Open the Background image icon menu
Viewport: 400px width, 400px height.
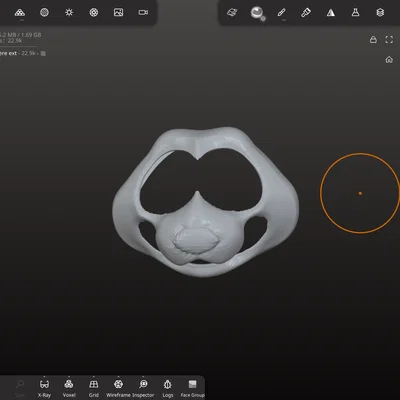click(118, 13)
